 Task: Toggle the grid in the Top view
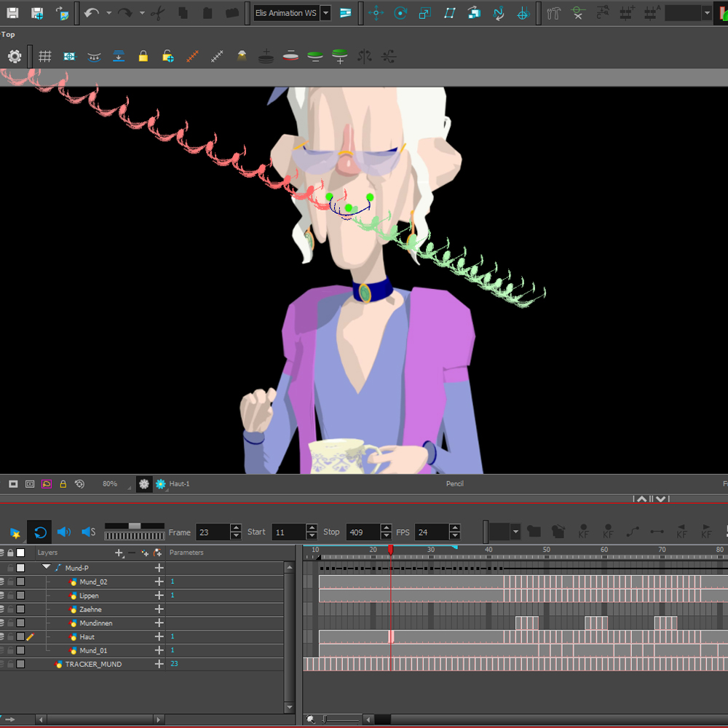pos(45,57)
